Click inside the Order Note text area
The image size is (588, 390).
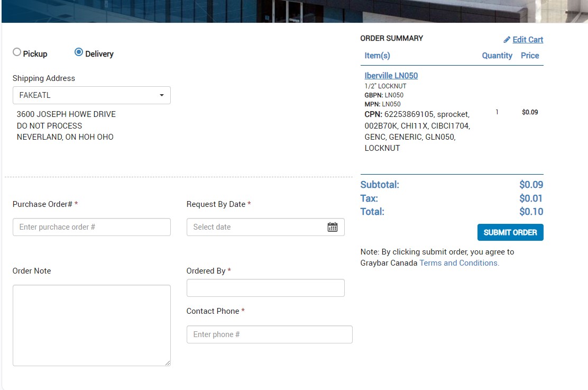pyautogui.click(x=91, y=325)
